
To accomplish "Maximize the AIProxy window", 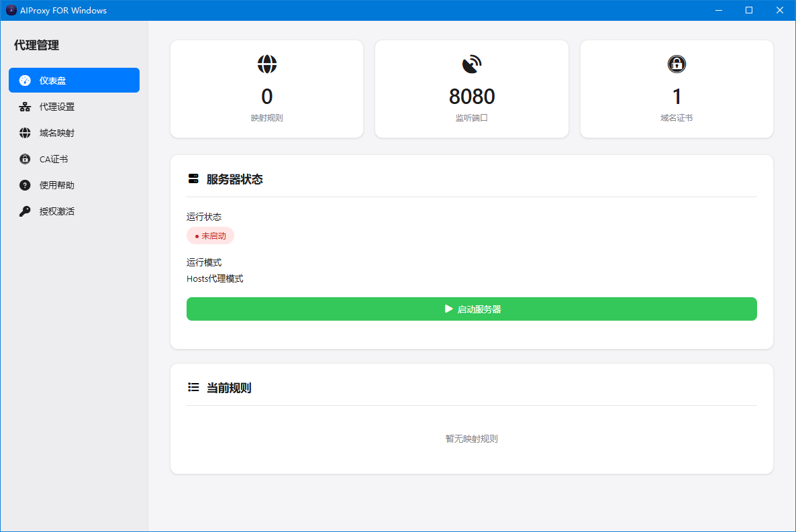I will 749,10.
